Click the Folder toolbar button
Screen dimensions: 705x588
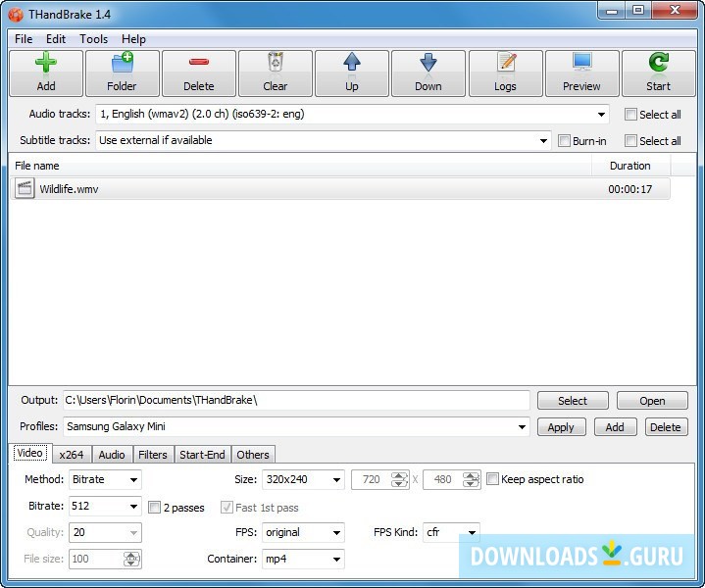[122, 73]
